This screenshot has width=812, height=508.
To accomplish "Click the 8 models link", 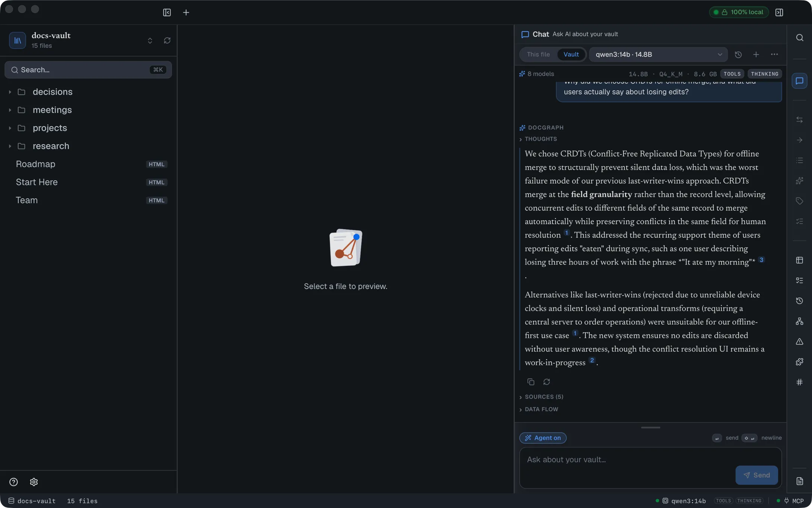I will (537, 74).
